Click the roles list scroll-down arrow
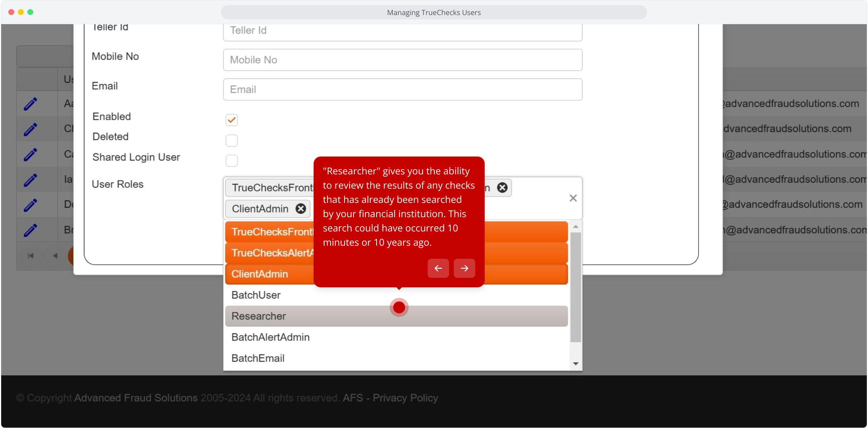 coord(576,363)
